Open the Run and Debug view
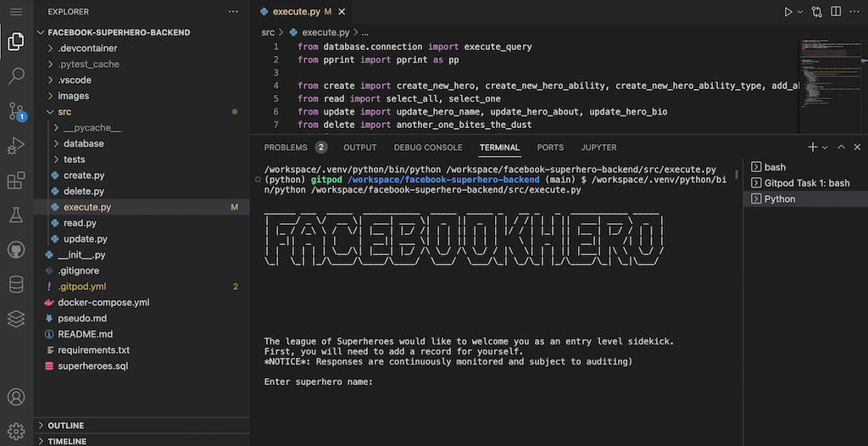 click(x=16, y=146)
